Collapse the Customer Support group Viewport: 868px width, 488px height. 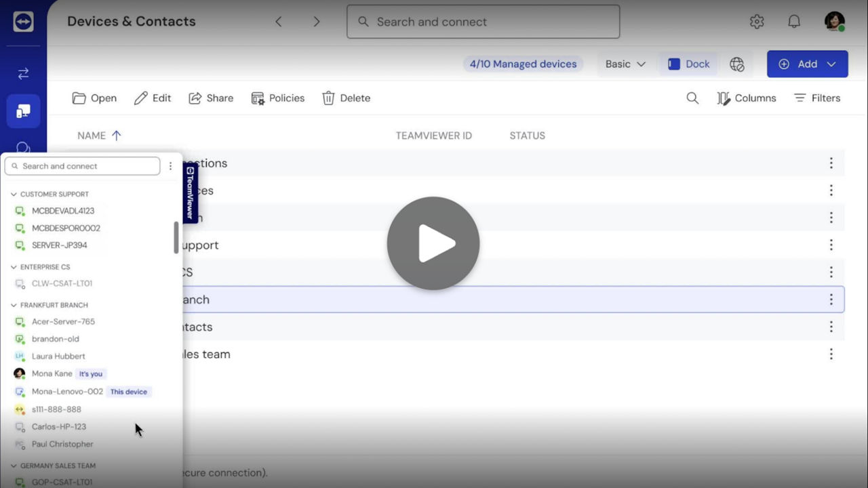coord(14,194)
